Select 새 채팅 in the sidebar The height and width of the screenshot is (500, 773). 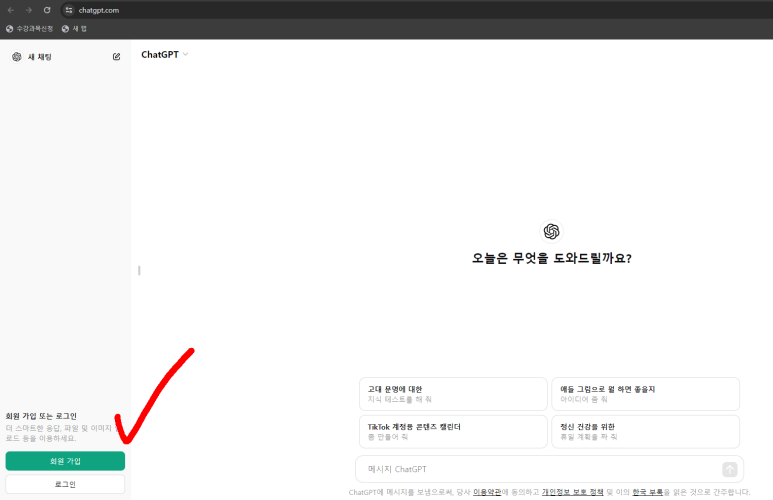(x=39, y=57)
